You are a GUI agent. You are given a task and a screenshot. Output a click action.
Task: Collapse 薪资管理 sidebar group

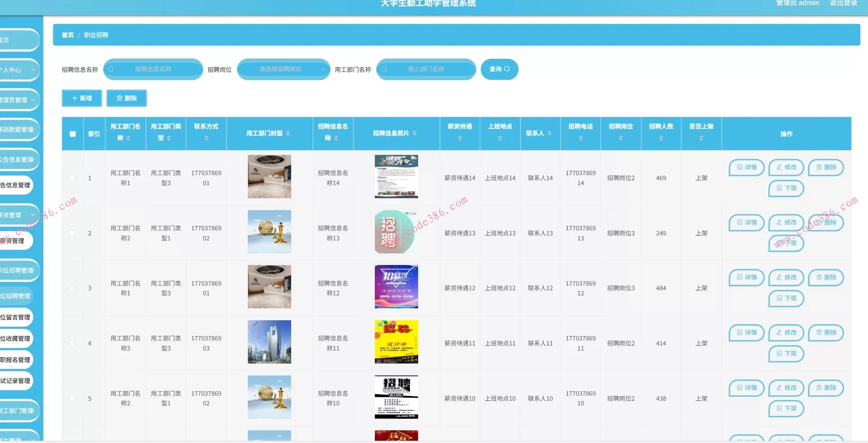(x=19, y=215)
